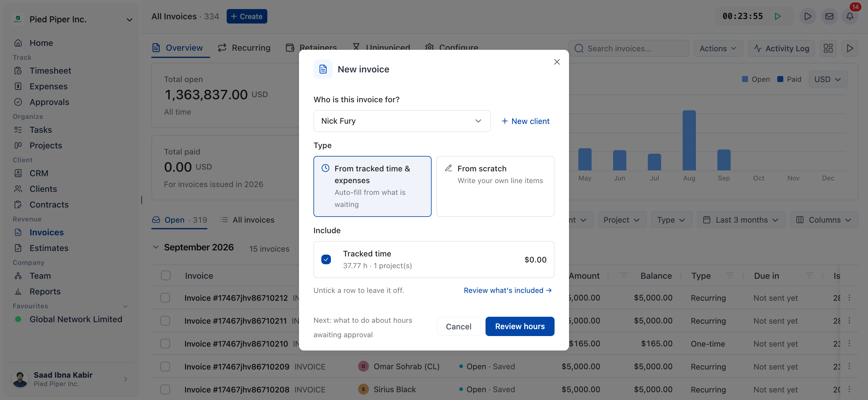Select checkbox for Invoice #17467jhv86710209
Screen dimensions: 868x400
click(x=165, y=367)
